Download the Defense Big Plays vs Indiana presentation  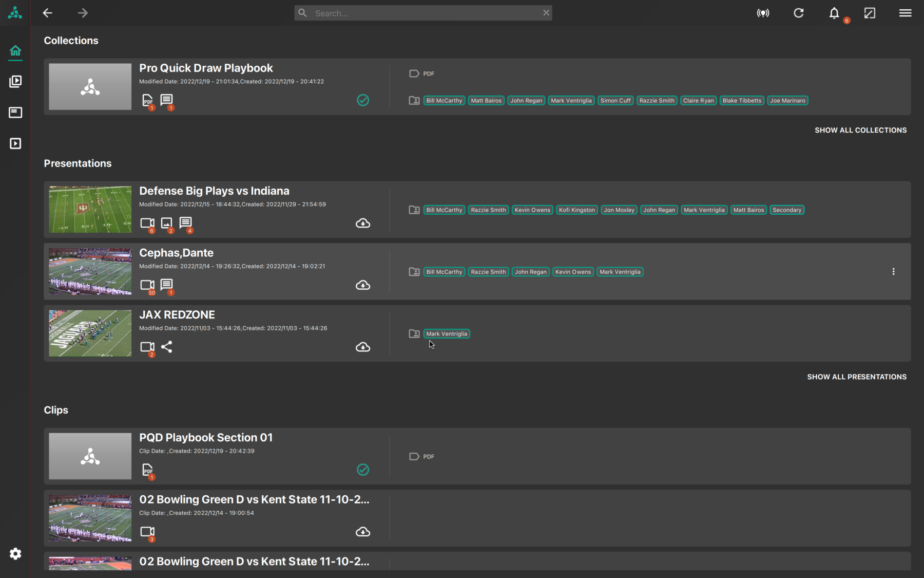pyautogui.click(x=363, y=223)
